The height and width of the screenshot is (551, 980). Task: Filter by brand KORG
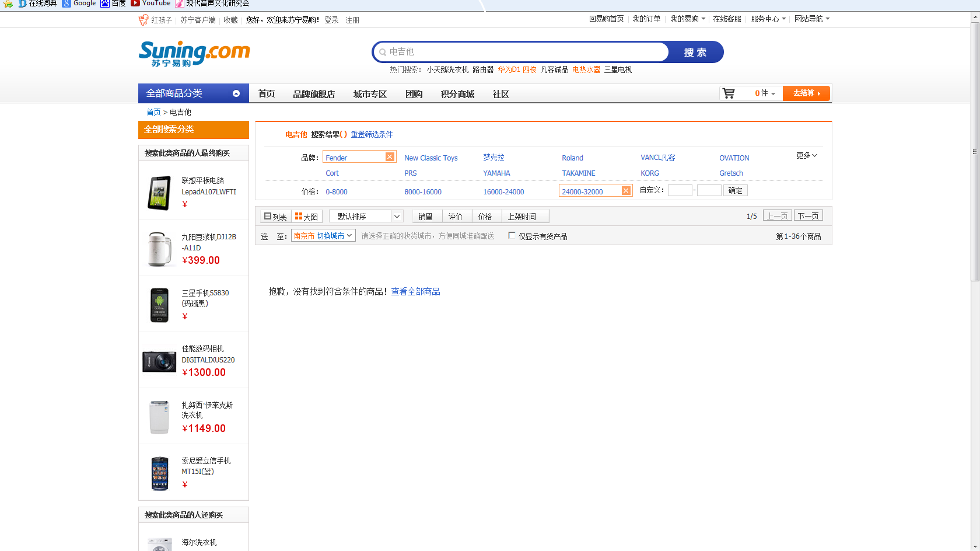(x=649, y=173)
